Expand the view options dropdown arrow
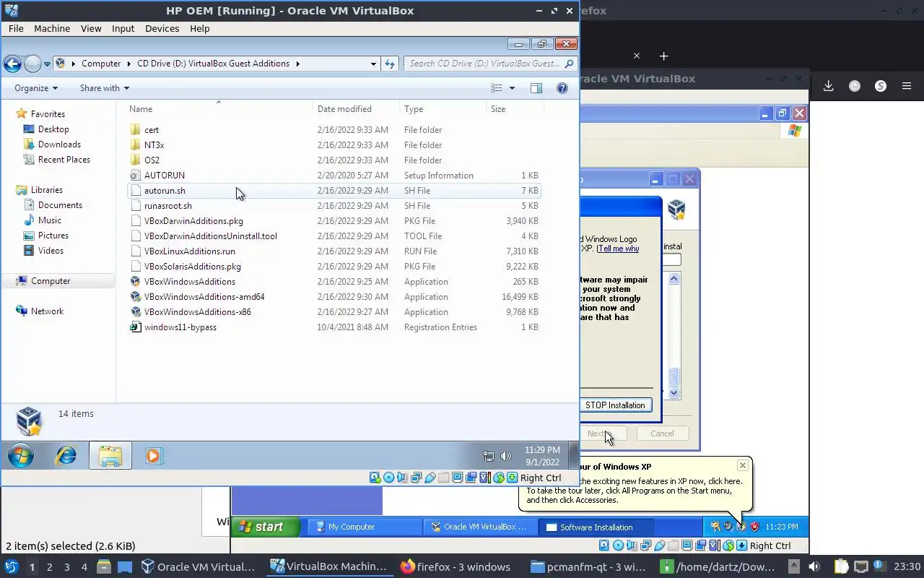 pyautogui.click(x=512, y=88)
